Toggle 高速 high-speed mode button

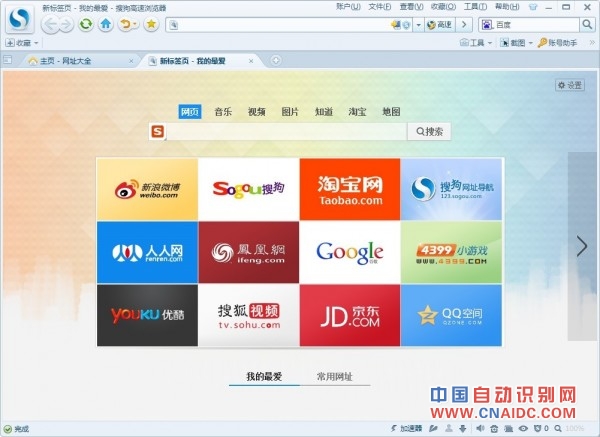pos(440,25)
